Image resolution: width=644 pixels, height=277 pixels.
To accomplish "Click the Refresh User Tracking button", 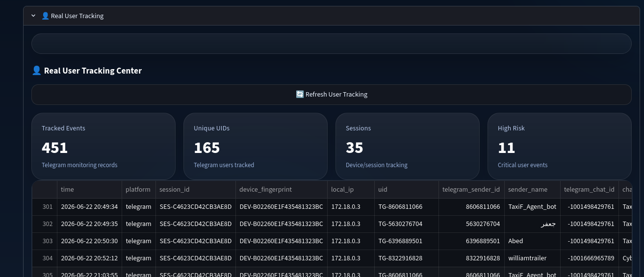I will 331,95.
